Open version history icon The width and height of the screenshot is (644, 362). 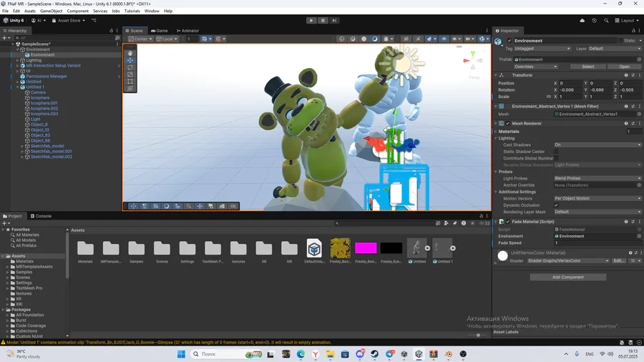594,20
